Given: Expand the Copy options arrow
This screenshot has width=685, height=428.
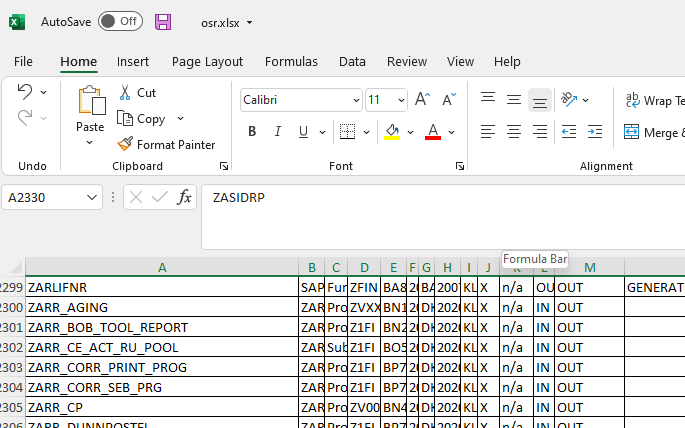Looking at the screenshot, I should point(180,118).
